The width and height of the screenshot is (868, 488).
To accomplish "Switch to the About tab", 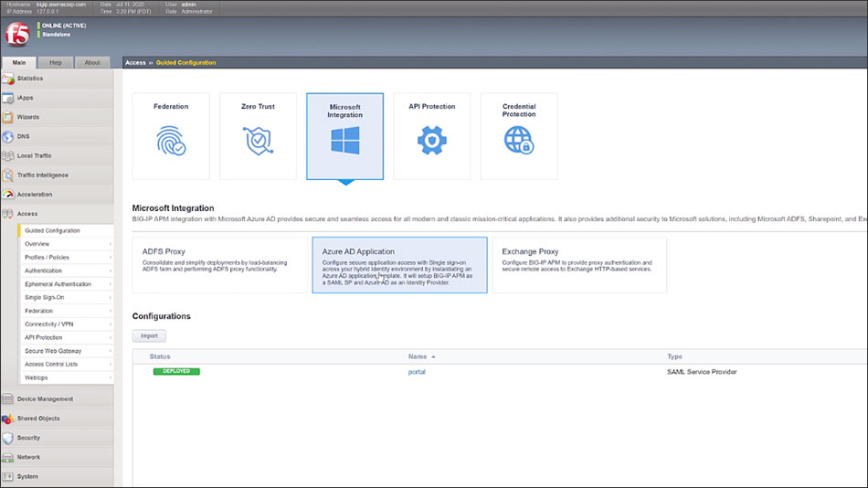I will (92, 62).
